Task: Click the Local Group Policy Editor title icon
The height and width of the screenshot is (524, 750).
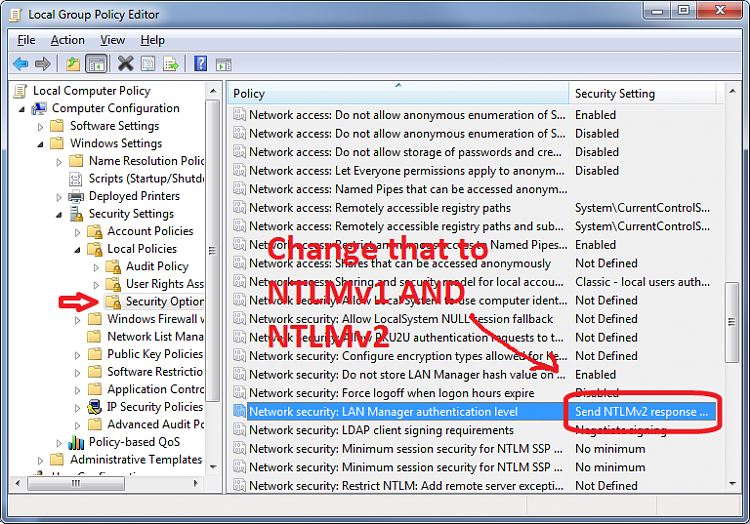Action: click(16, 14)
